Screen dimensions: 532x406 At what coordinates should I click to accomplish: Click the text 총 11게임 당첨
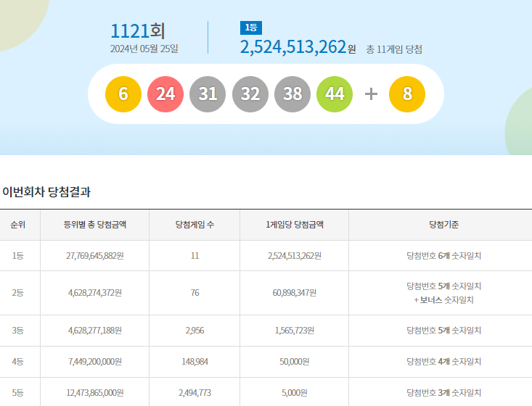pyautogui.click(x=394, y=49)
